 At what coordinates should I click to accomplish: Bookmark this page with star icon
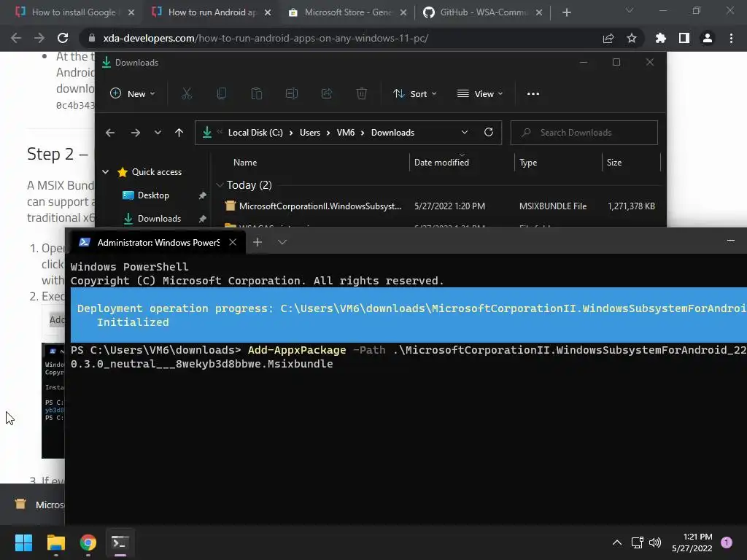(x=632, y=38)
